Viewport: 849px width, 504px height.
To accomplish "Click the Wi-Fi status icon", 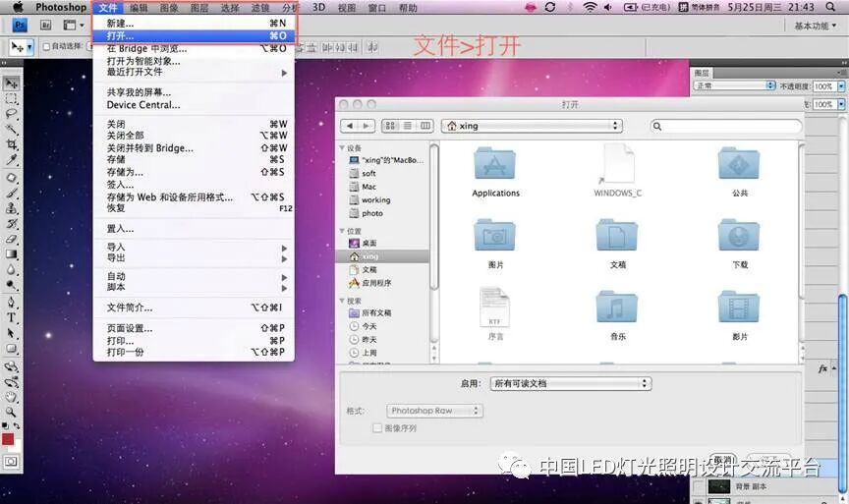I will (x=591, y=7).
